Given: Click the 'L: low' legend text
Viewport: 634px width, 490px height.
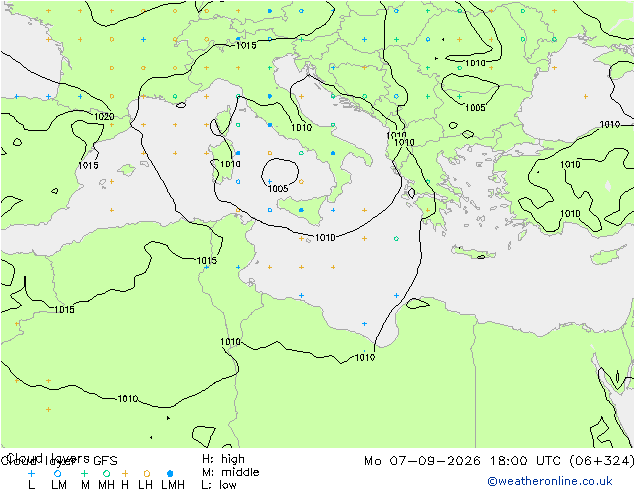Looking at the screenshot, I should tap(219, 484).
